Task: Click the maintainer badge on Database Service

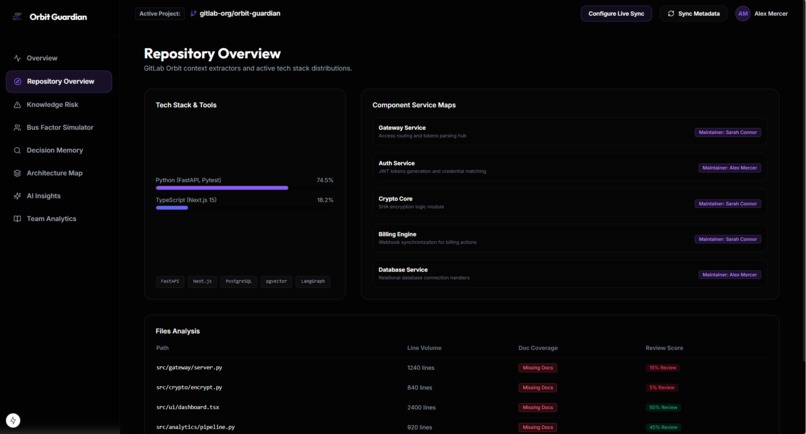Action: 729,275
